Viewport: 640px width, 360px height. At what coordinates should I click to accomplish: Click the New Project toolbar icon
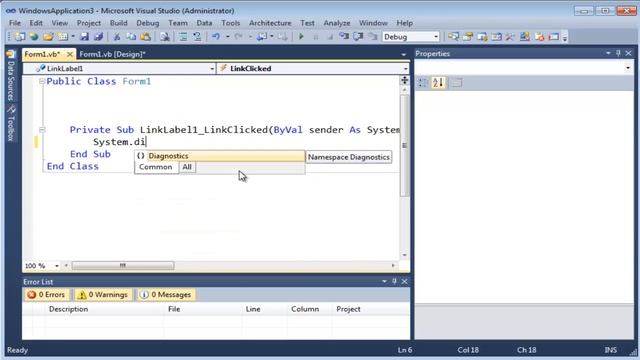[x=20, y=37]
